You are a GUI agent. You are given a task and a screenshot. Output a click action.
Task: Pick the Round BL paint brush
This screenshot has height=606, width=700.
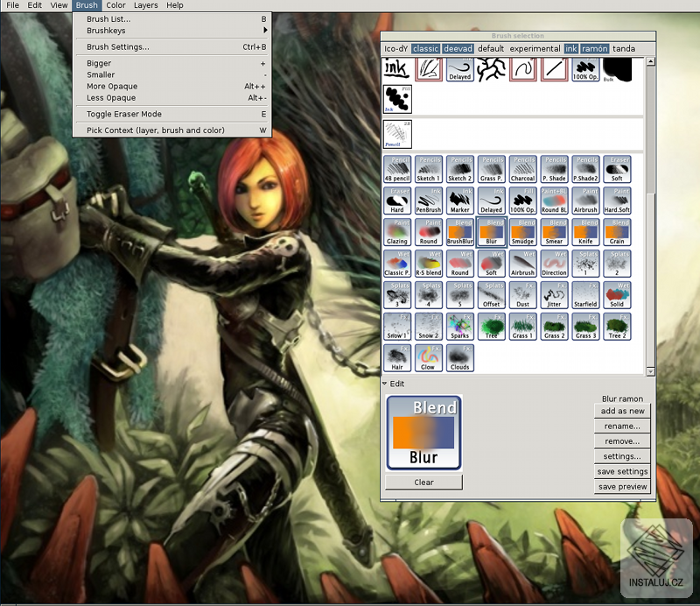(x=554, y=201)
